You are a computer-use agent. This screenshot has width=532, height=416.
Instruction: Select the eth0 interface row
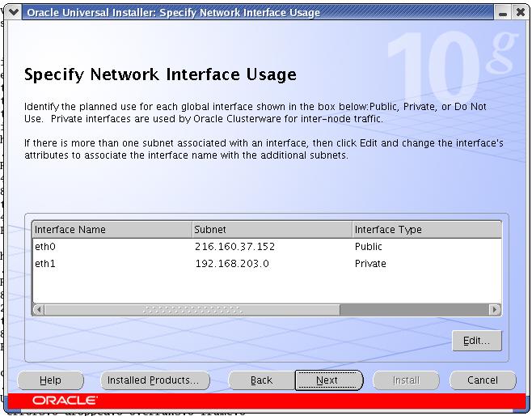[267, 247]
